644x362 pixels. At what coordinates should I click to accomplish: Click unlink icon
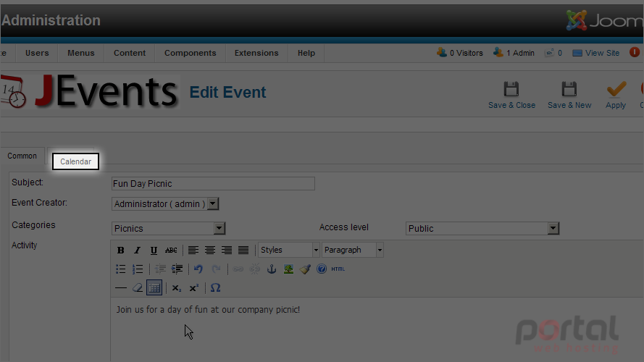tap(255, 269)
